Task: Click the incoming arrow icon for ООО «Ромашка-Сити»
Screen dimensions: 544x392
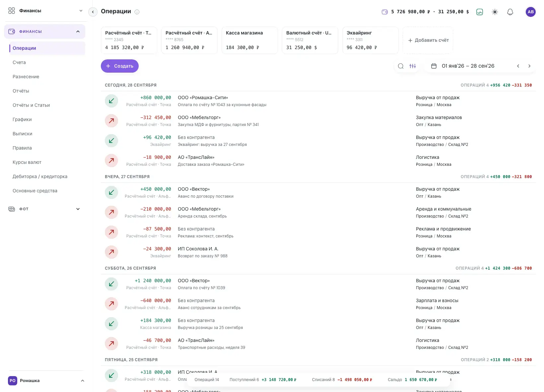Action: 111,101
